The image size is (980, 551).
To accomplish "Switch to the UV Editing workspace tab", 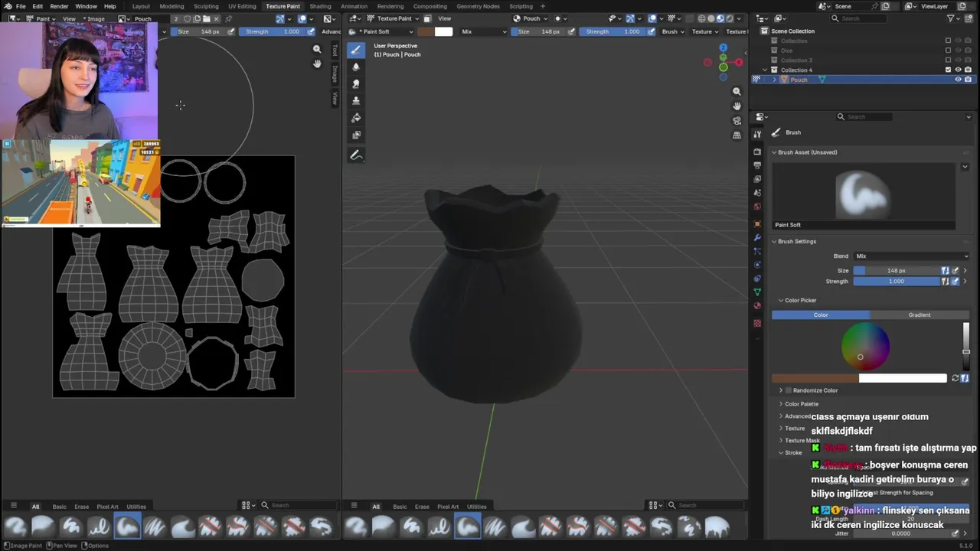I will click(x=242, y=6).
